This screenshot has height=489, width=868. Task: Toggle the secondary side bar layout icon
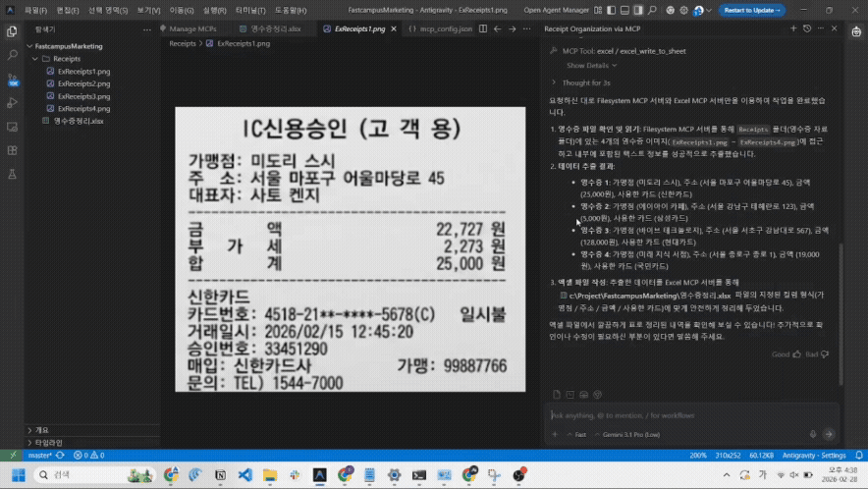637,10
